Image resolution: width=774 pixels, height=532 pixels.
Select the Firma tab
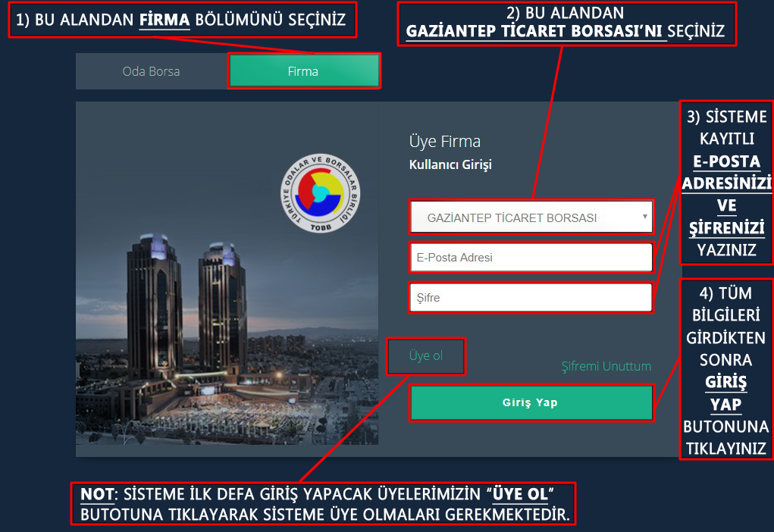click(303, 71)
